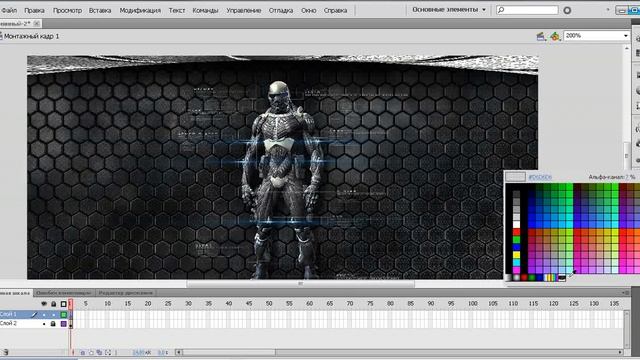The image size is (640, 360).
Task: Click the stage horizontal scrollbar thumb
Action: pos(300,284)
